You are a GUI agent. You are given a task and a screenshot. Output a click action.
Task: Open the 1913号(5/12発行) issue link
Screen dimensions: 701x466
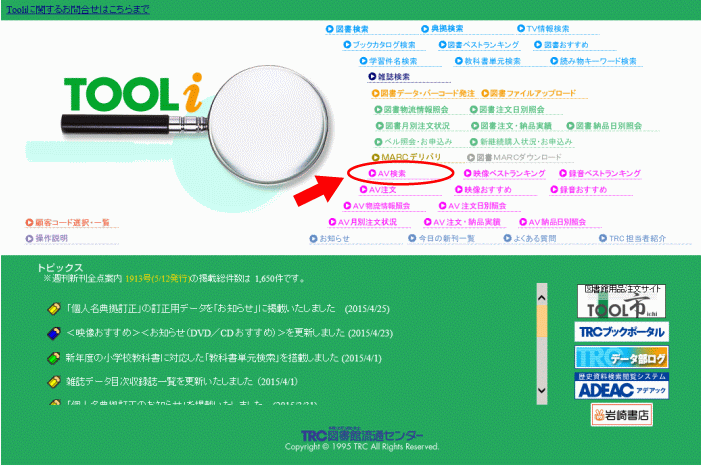[x=157, y=279]
